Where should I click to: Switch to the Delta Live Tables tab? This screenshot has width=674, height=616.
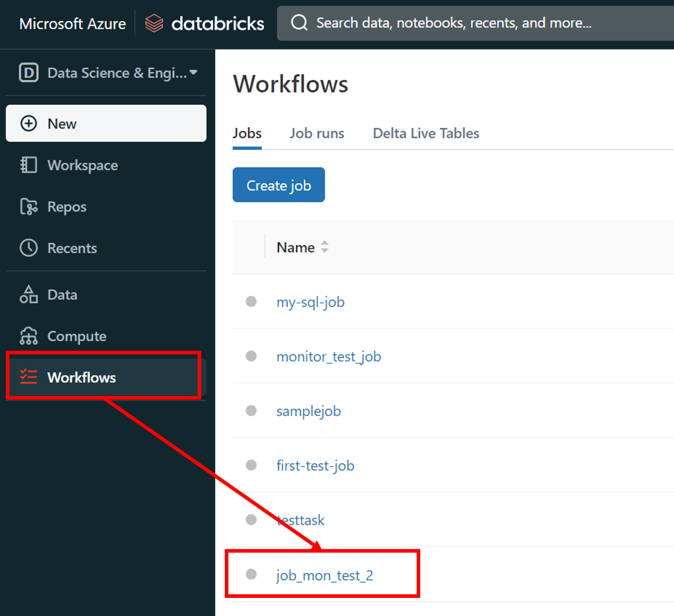[x=426, y=134]
